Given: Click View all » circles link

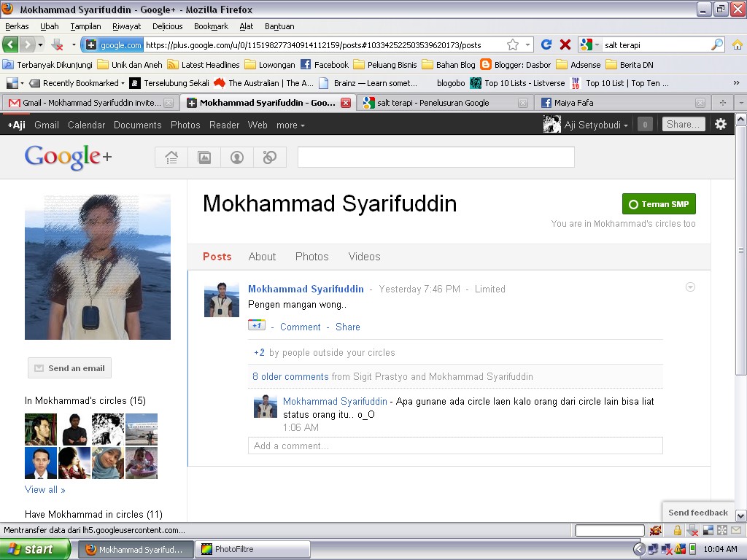Looking at the screenshot, I should [44, 489].
